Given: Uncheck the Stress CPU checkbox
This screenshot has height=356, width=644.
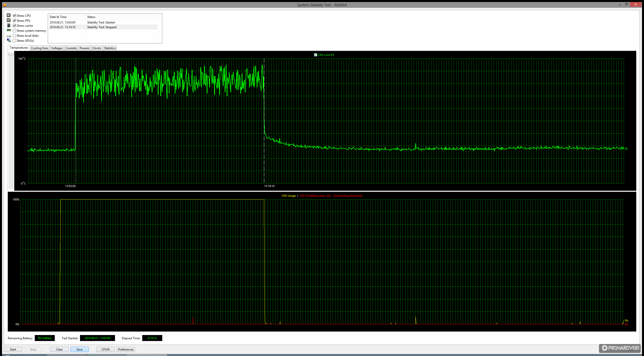Looking at the screenshot, I should (x=14, y=15).
